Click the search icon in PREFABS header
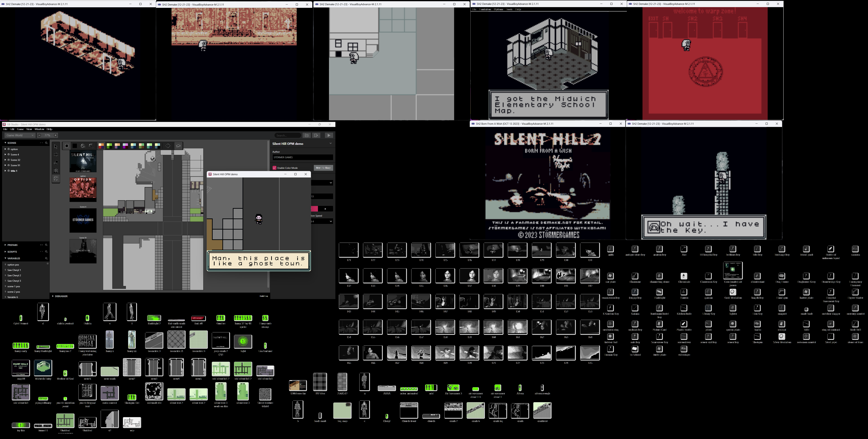The width and height of the screenshot is (868, 439). tap(47, 245)
